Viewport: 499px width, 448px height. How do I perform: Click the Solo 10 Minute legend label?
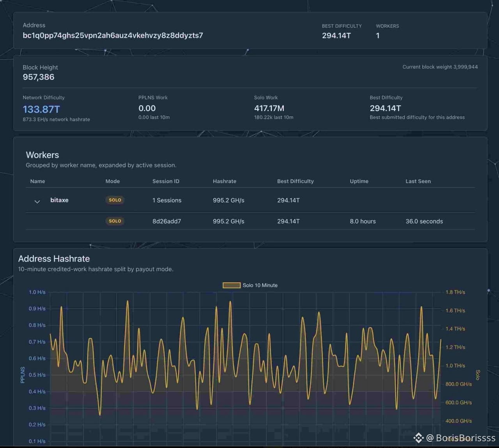coord(260,285)
